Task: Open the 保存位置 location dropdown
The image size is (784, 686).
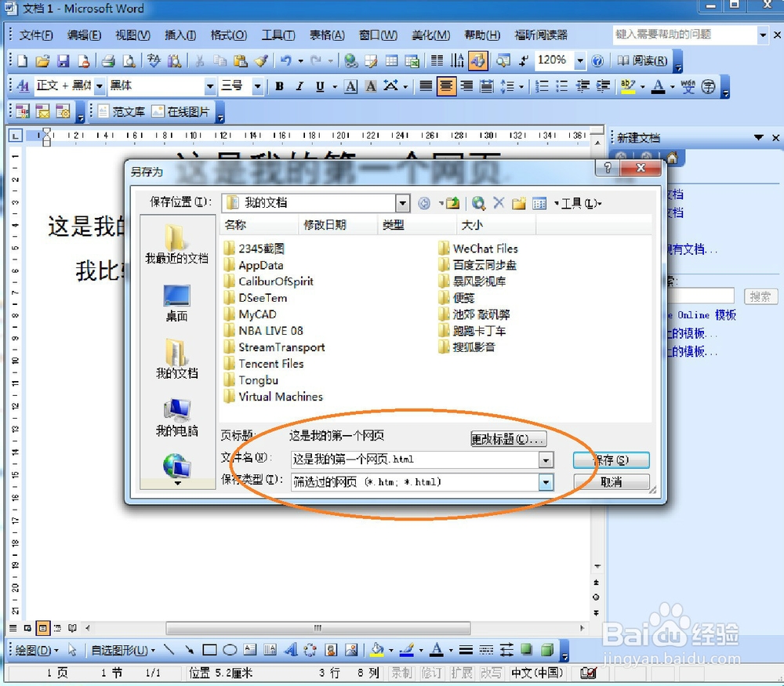Action: [x=402, y=203]
